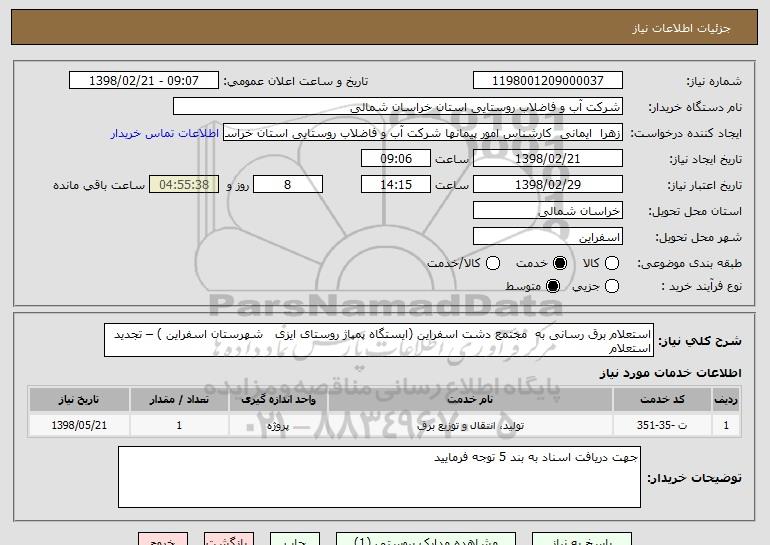Click the remaining days field showing 8

288,185
